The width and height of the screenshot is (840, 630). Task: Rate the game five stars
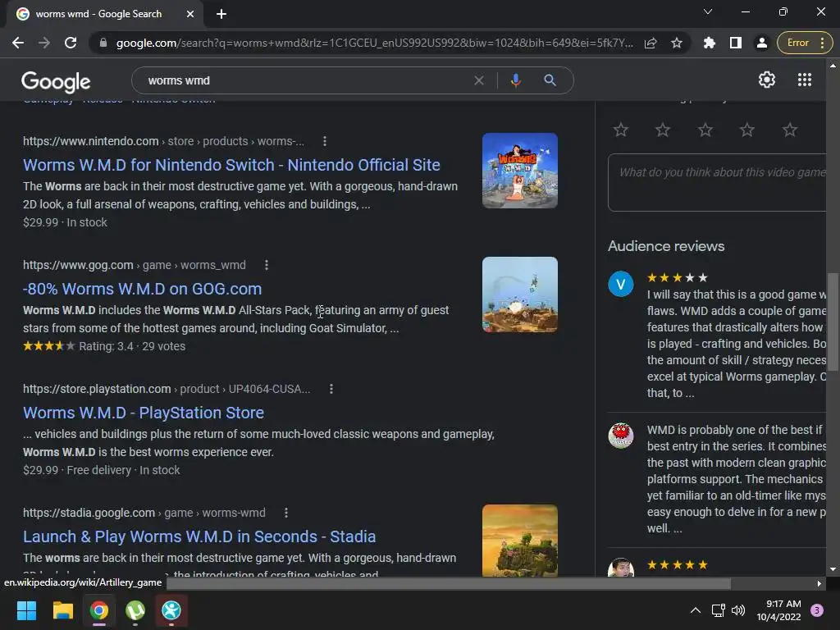click(x=790, y=130)
